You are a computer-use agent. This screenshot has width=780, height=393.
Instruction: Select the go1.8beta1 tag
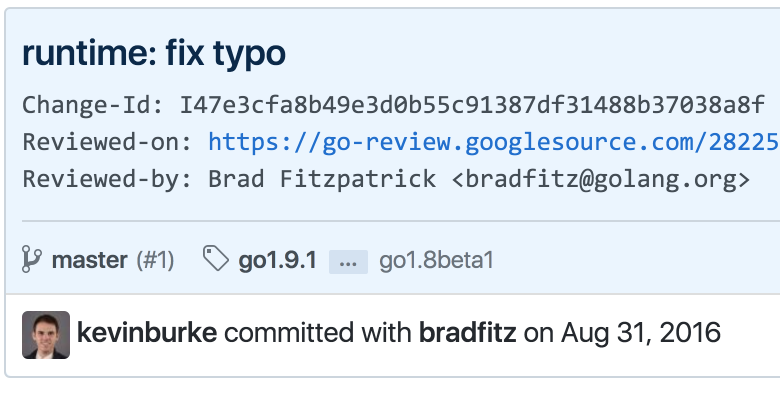point(436,260)
